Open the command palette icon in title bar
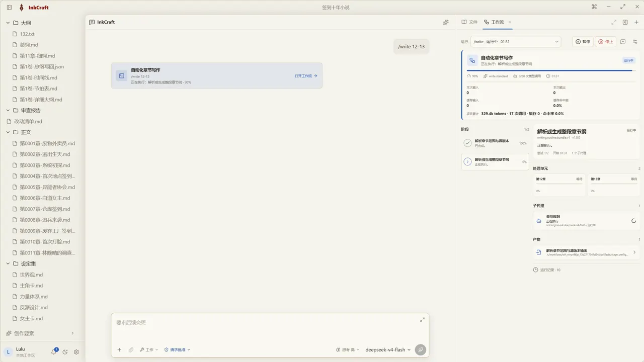This screenshot has height=362, width=644. [594, 7]
